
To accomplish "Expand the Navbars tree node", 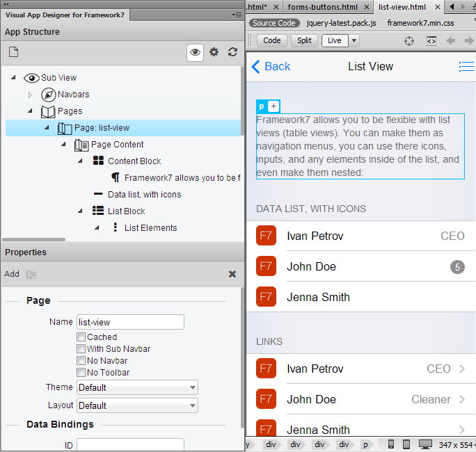I will (30, 95).
